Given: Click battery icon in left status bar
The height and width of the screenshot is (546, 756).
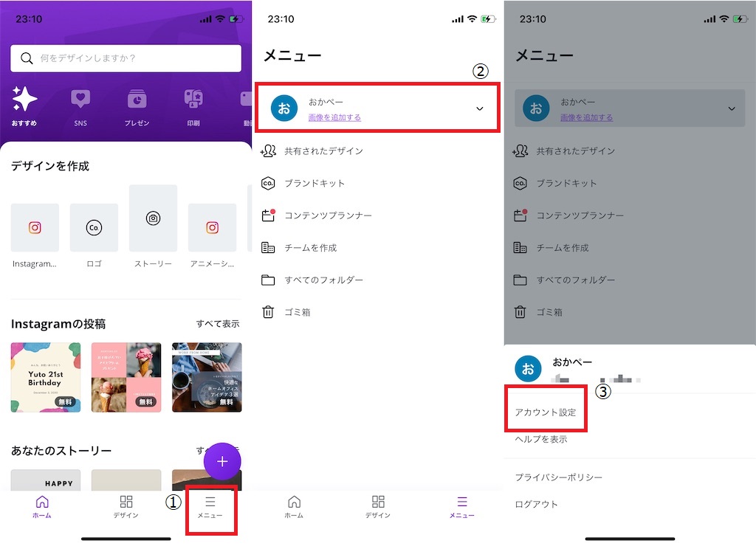Looking at the screenshot, I should pyautogui.click(x=236, y=19).
